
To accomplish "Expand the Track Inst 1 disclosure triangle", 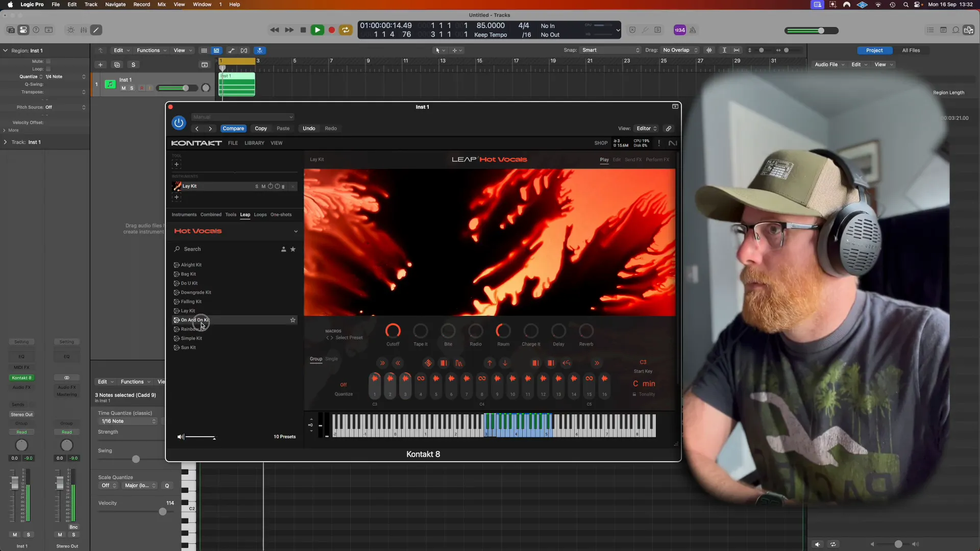I will 6,142.
